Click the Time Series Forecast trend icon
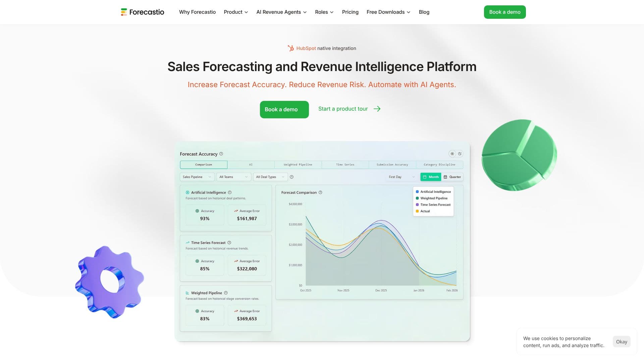Image resolution: width=644 pixels, height=362 pixels. (x=187, y=243)
